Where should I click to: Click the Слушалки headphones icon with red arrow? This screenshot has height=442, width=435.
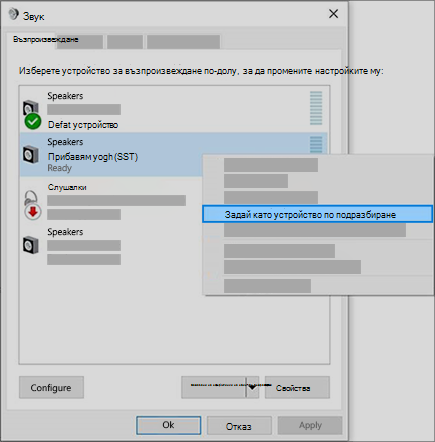click(32, 205)
